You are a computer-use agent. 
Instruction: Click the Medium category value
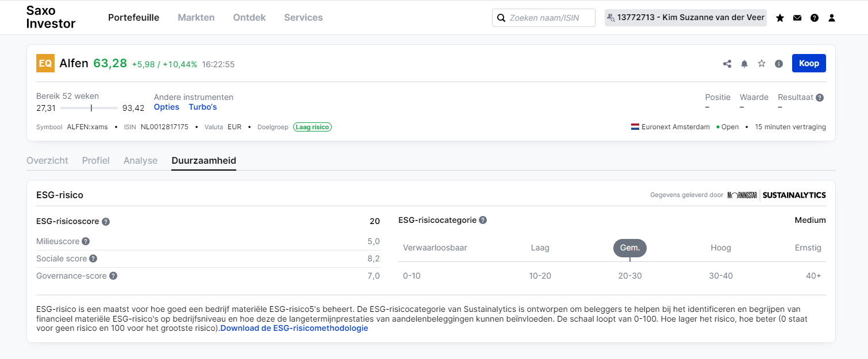click(811, 220)
